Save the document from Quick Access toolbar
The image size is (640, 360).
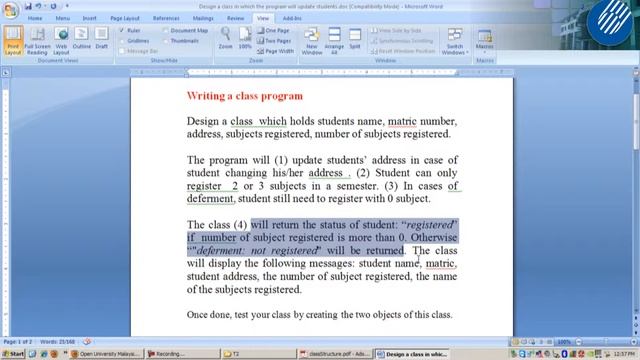[28, 6]
